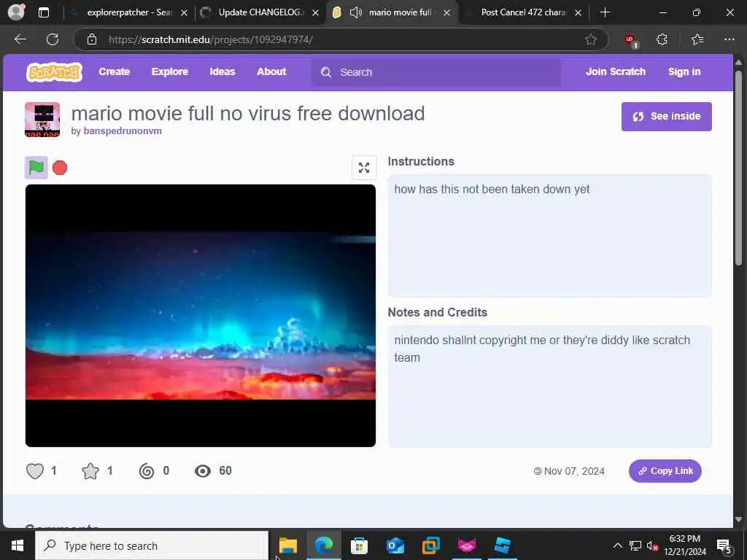The height and width of the screenshot is (560, 747).
Task: Close the mario movie tab
Action: click(446, 13)
